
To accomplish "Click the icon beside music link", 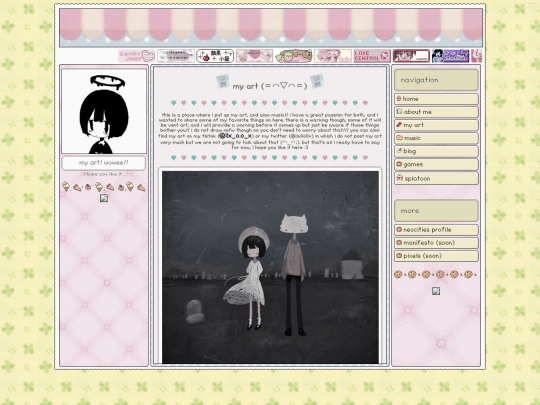I will (399, 138).
